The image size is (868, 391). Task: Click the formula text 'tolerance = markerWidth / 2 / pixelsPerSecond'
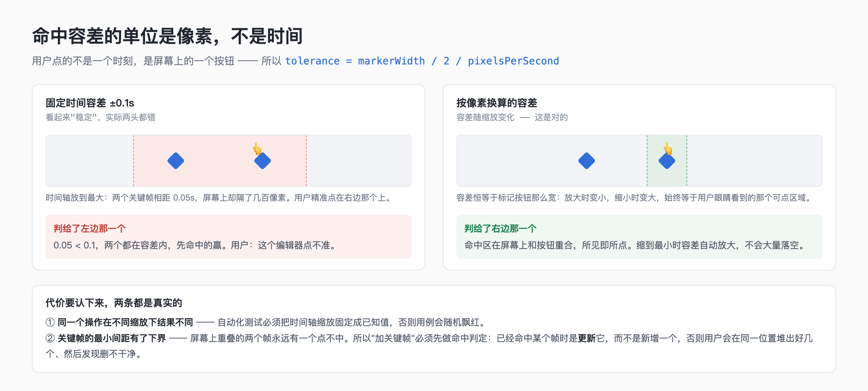pos(422,61)
